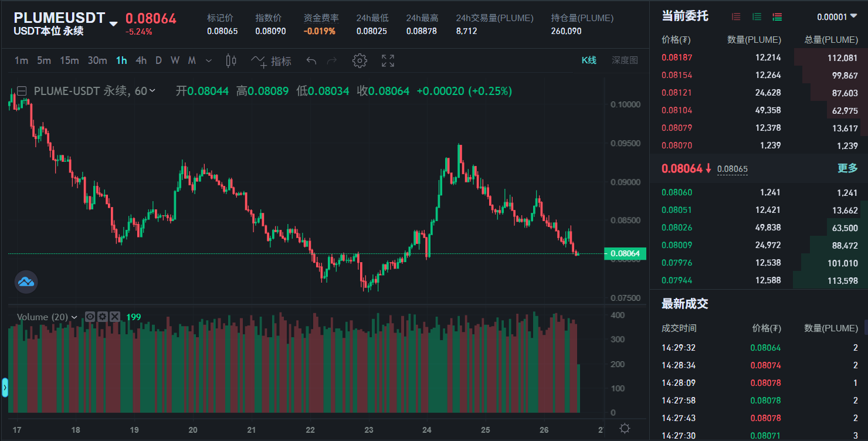Expand the PLUMEUSDT trading pair dropdown
Viewport: 868px width, 441px height.
tap(114, 23)
